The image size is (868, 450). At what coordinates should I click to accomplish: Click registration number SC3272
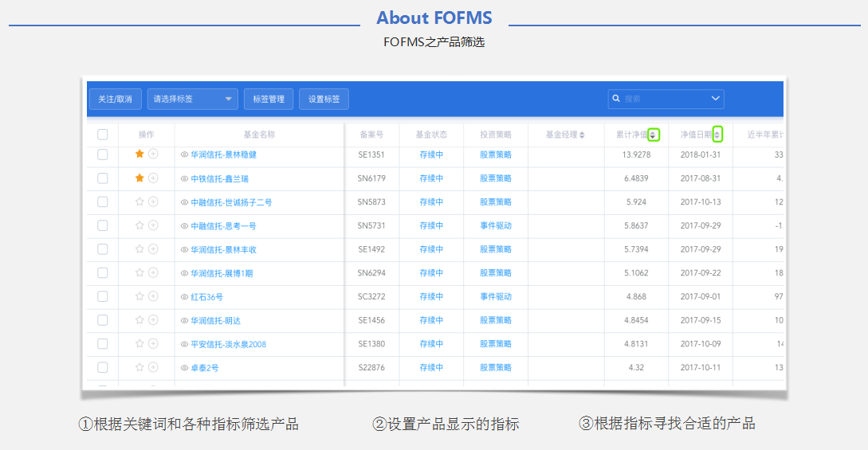pyautogui.click(x=371, y=296)
